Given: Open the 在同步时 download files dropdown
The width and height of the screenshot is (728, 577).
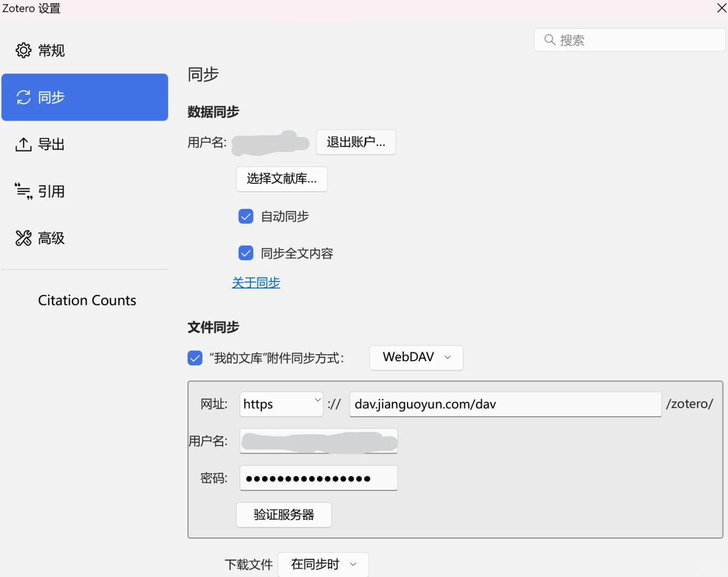Looking at the screenshot, I should (x=323, y=564).
